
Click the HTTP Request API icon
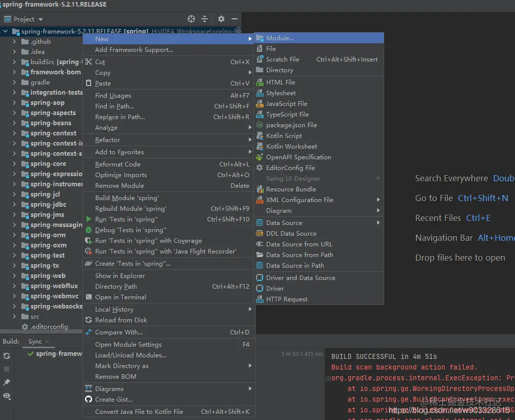pos(260,299)
